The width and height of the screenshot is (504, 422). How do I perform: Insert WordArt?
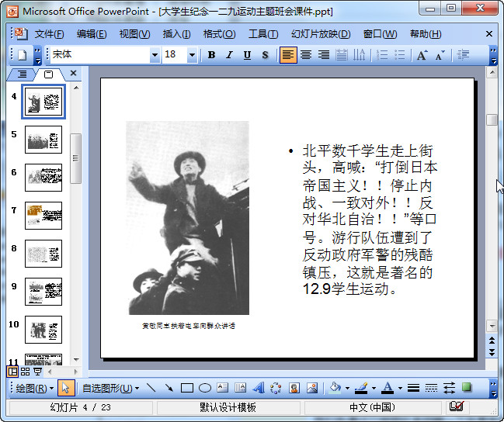coord(259,388)
